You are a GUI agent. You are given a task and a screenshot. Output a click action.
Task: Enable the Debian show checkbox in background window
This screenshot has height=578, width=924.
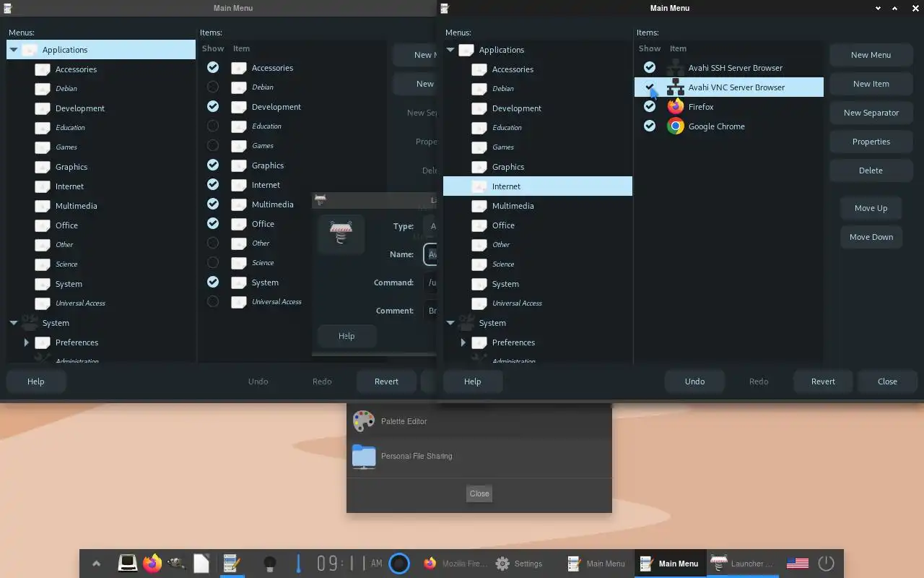pyautogui.click(x=213, y=87)
